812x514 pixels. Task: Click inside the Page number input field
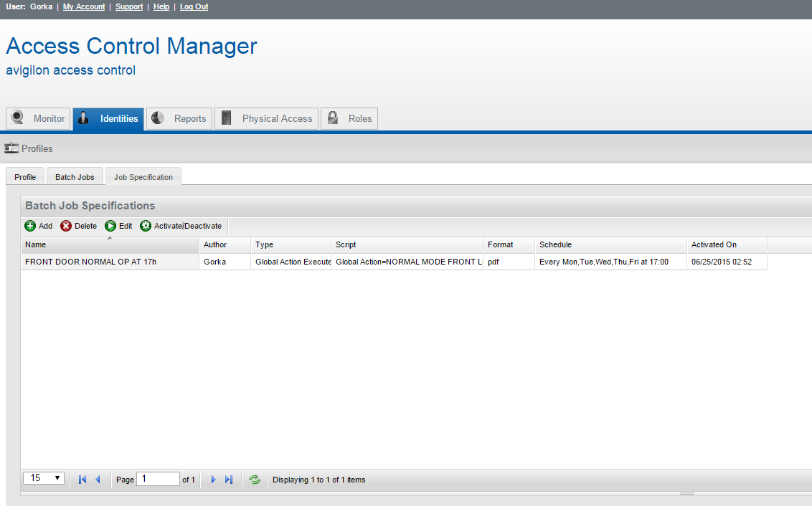pos(157,479)
